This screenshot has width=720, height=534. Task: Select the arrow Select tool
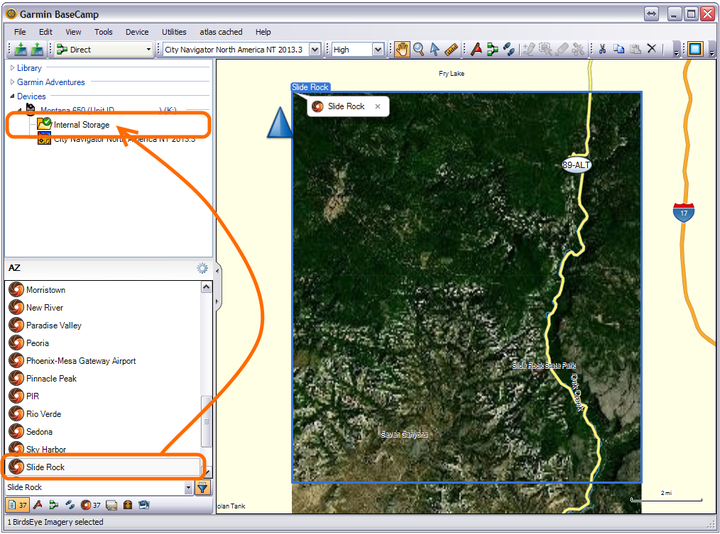(x=434, y=49)
